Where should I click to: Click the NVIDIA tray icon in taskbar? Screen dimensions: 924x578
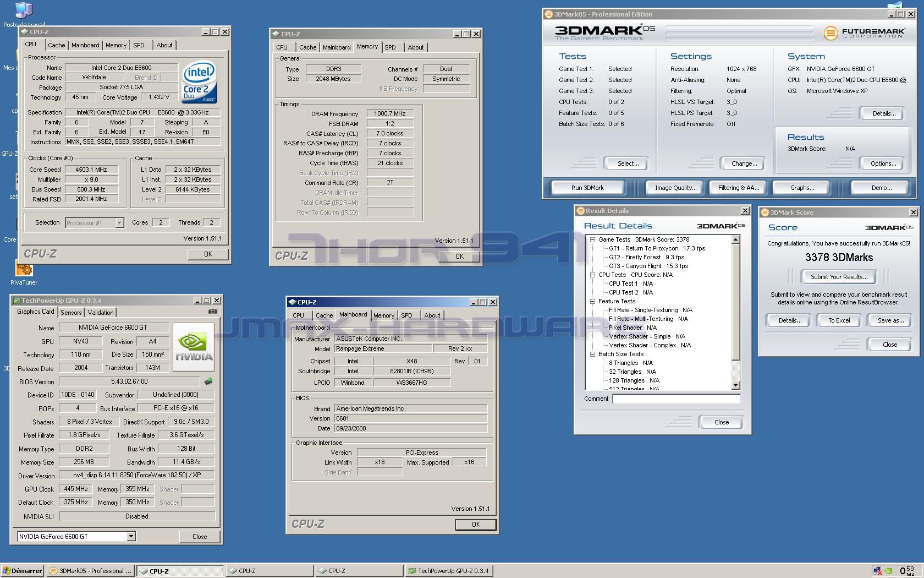click(888, 571)
